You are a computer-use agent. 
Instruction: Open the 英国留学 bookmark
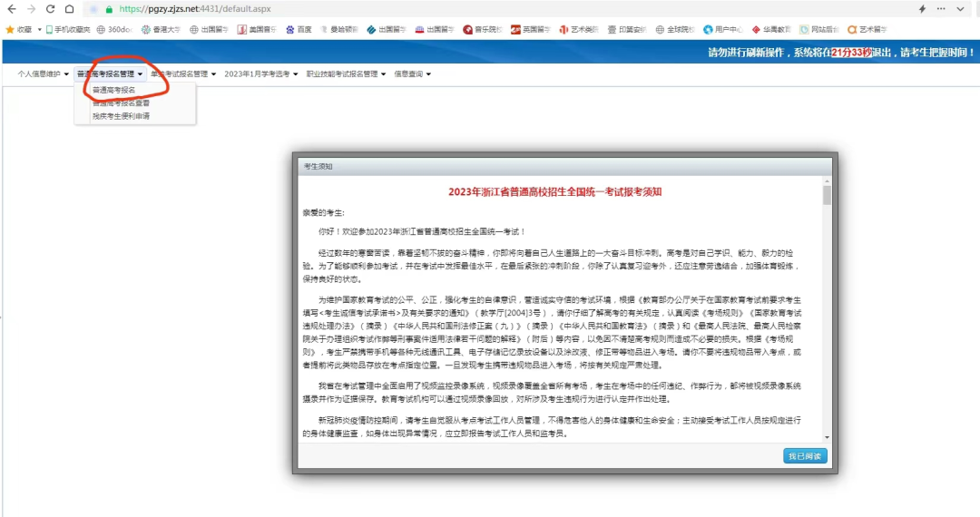530,29
